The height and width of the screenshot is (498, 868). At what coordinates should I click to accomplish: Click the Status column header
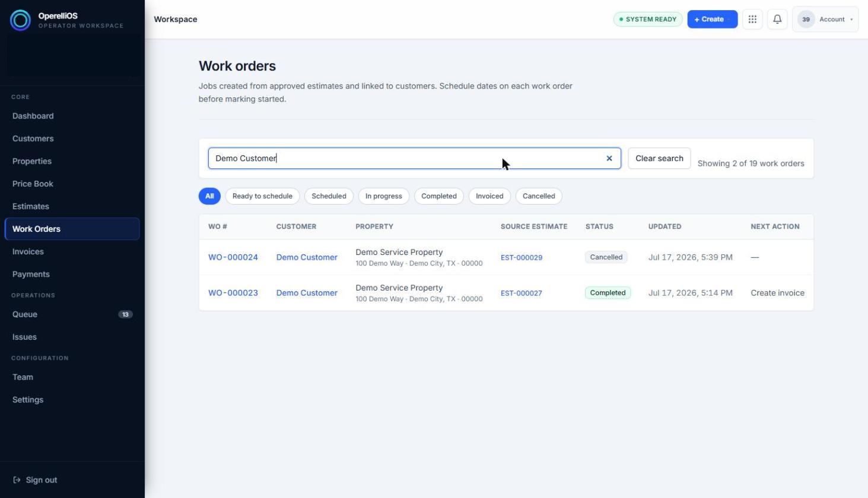tap(599, 226)
